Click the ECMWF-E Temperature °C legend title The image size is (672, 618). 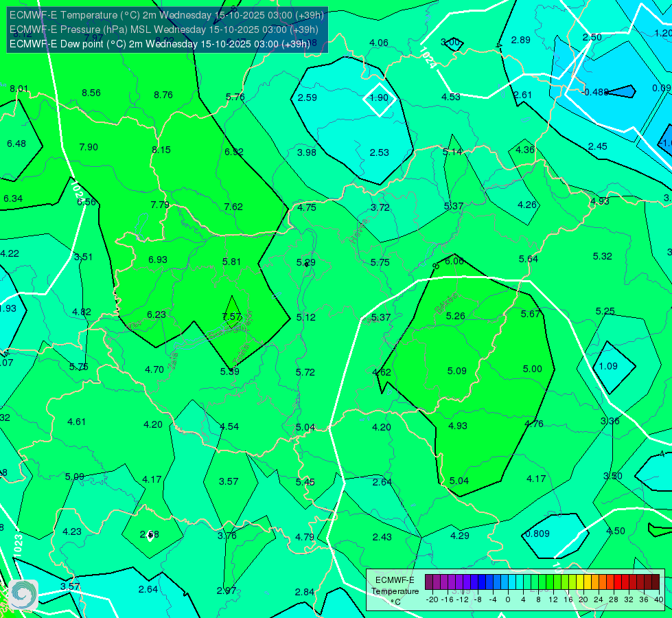[395, 591]
